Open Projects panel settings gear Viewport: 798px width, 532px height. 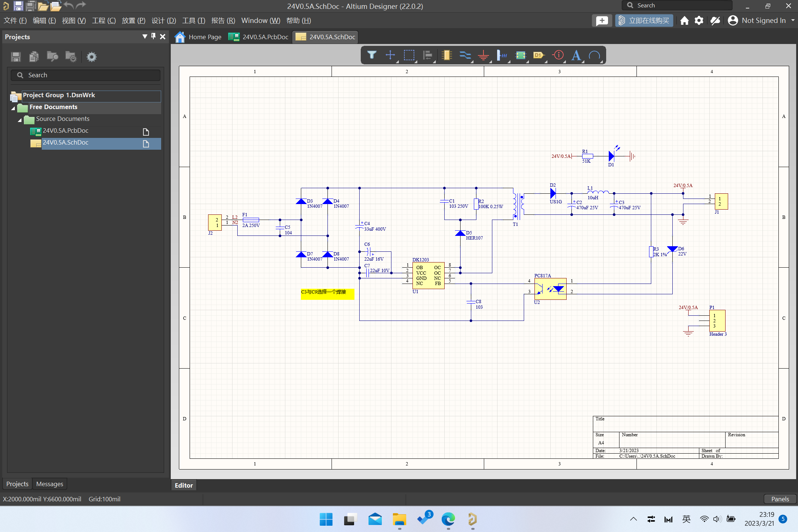tap(91, 57)
